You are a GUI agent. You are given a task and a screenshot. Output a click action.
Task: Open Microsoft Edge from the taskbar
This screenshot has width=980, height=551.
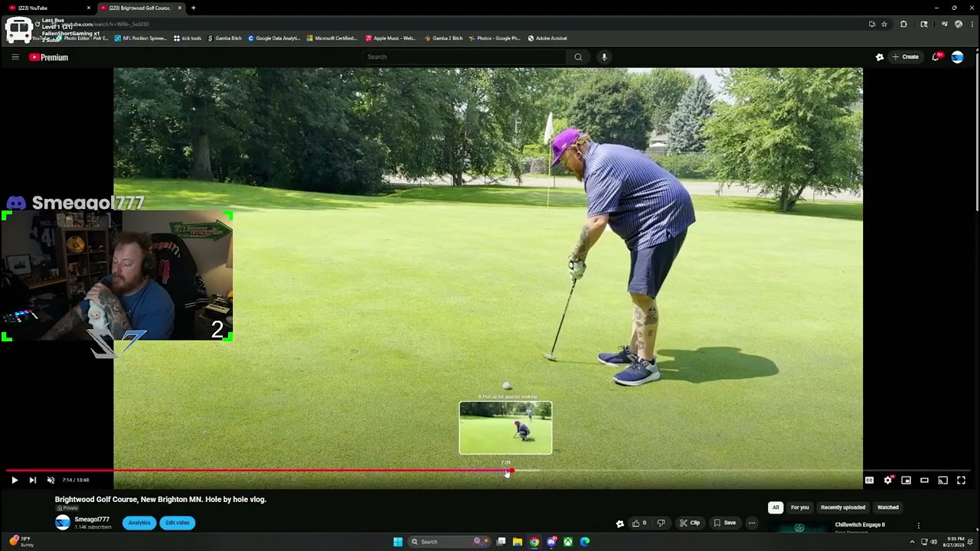(585, 542)
